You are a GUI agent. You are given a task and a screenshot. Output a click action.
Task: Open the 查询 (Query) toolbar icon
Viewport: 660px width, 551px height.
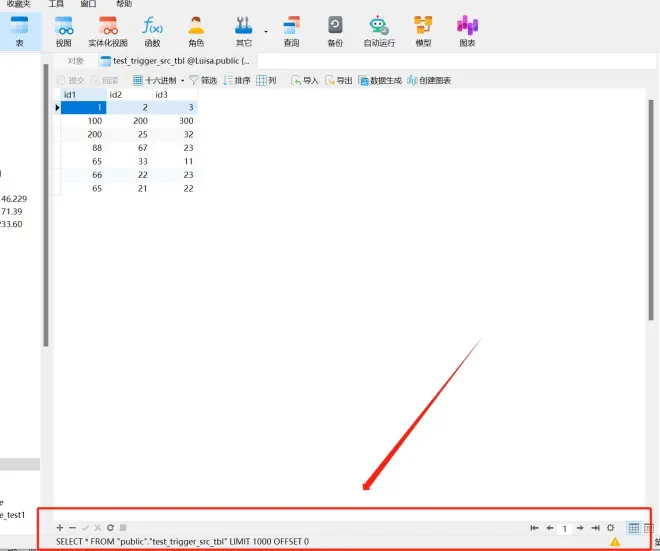(x=291, y=31)
